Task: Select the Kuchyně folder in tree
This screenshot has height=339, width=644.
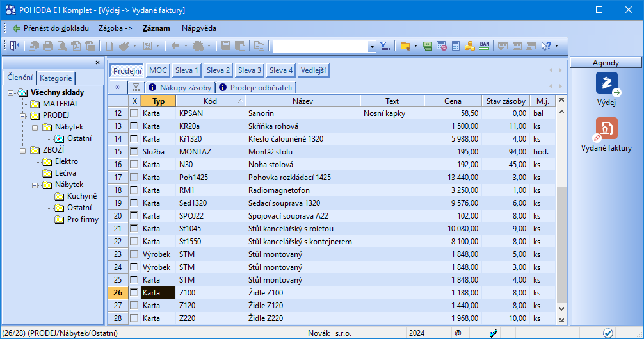Action: pyautogui.click(x=82, y=196)
